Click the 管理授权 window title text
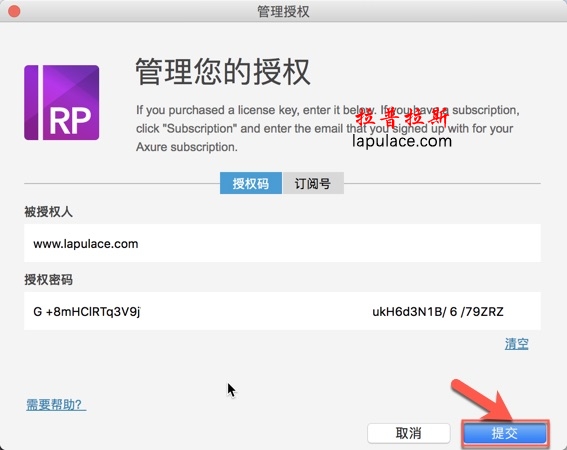This screenshot has width=567, height=450. [283, 11]
